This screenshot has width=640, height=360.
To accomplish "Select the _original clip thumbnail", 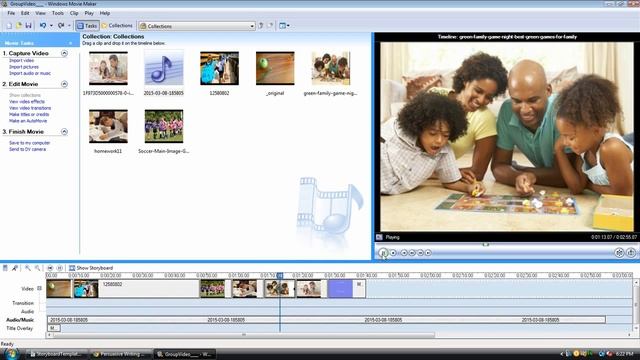I will 275,68.
